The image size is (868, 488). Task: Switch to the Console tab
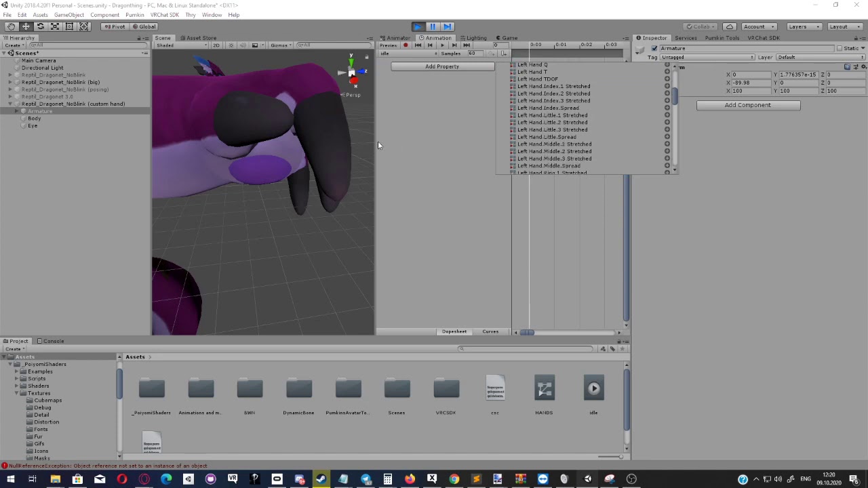pyautogui.click(x=51, y=341)
